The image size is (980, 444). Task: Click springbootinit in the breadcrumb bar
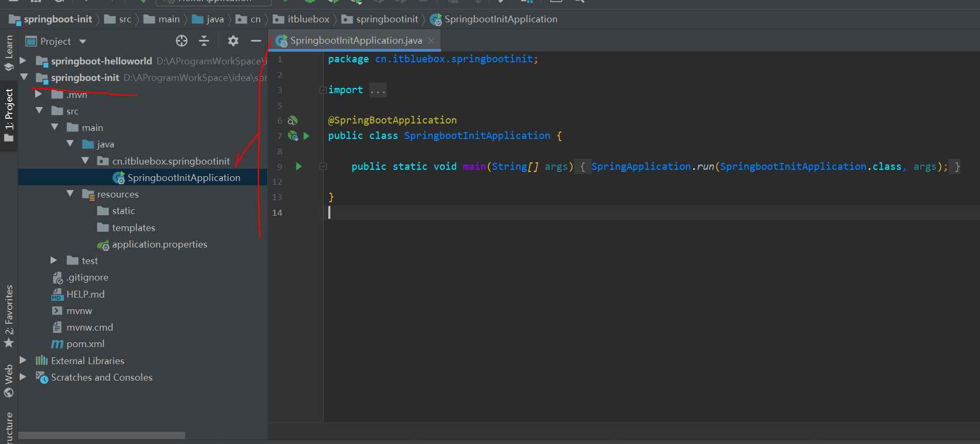click(x=387, y=19)
